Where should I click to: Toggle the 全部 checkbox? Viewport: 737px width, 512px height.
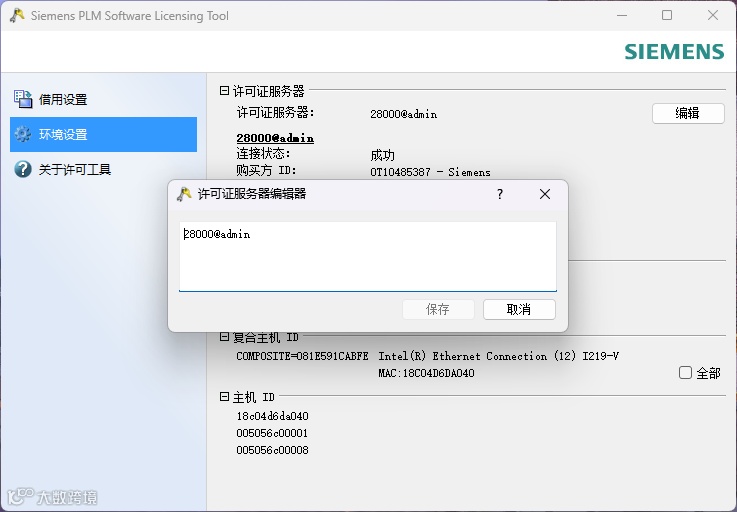pos(685,373)
